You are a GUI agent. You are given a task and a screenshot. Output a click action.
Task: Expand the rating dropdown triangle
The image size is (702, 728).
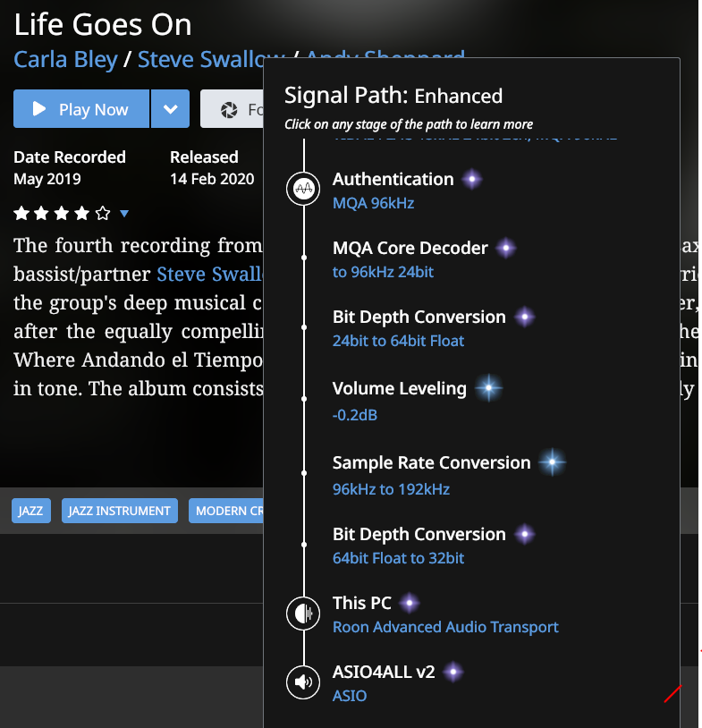click(x=124, y=214)
